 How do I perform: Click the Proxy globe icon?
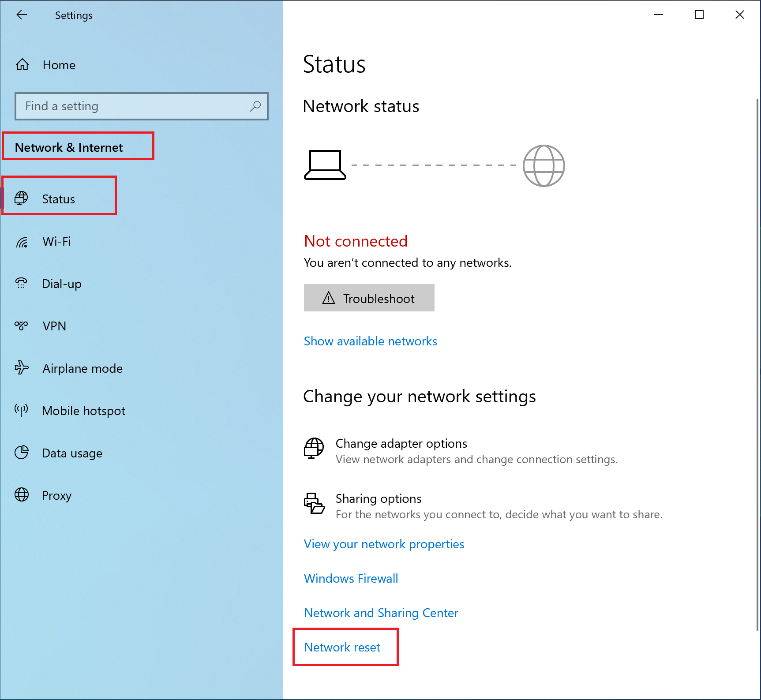(21, 495)
